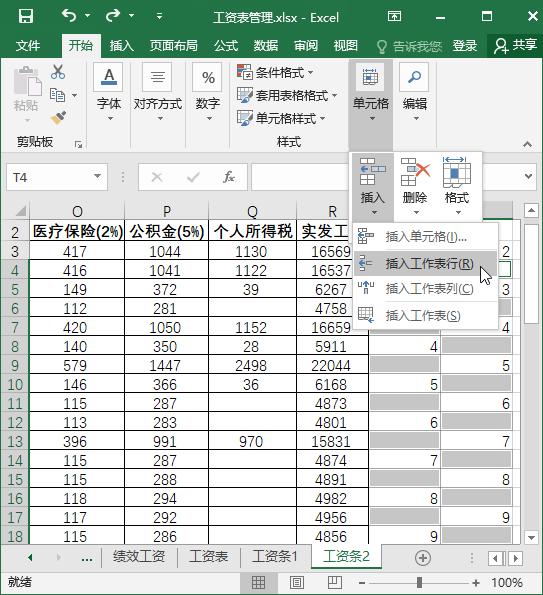Click the zoom slider handle
Image resolution: width=543 pixels, height=595 pixels.
tap(419, 582)
